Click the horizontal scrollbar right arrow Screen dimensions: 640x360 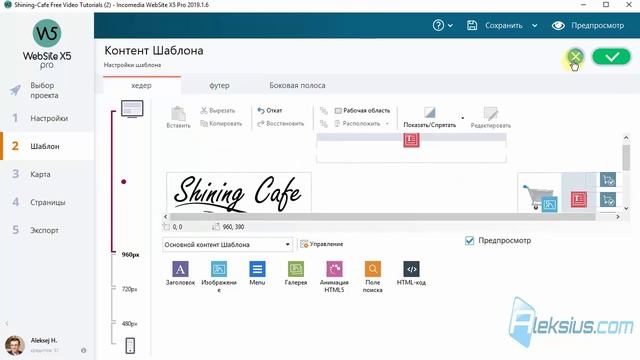coord(618,217)
